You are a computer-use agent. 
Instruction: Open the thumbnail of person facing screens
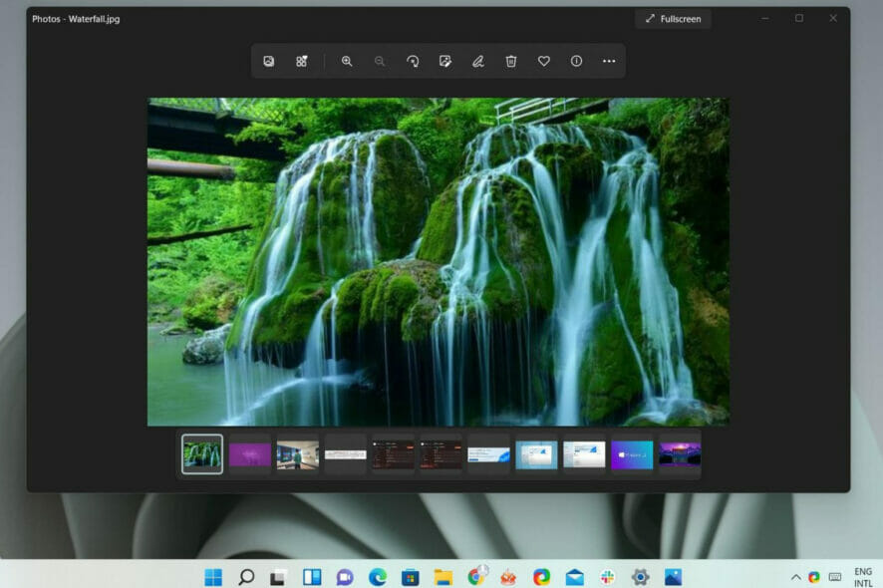[298, 455]
